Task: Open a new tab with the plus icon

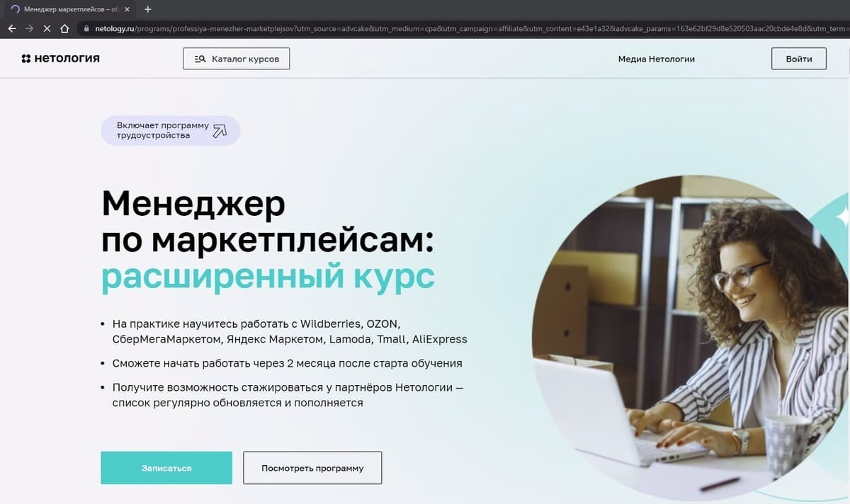Action: (x=147, y=9)
